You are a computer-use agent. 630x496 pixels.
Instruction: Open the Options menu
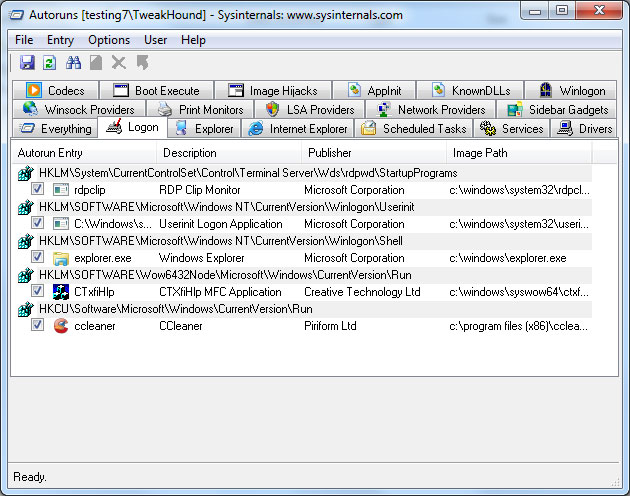point(109,40)
